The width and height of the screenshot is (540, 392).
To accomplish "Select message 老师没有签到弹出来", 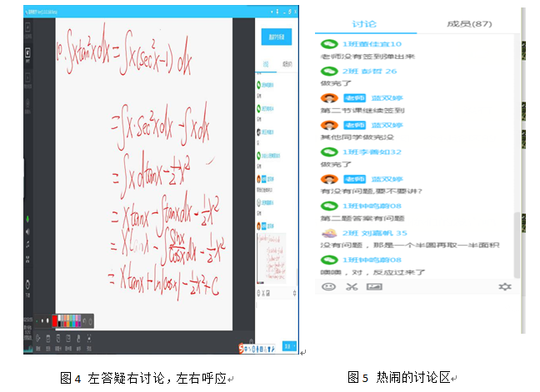I will click(367, 57).
